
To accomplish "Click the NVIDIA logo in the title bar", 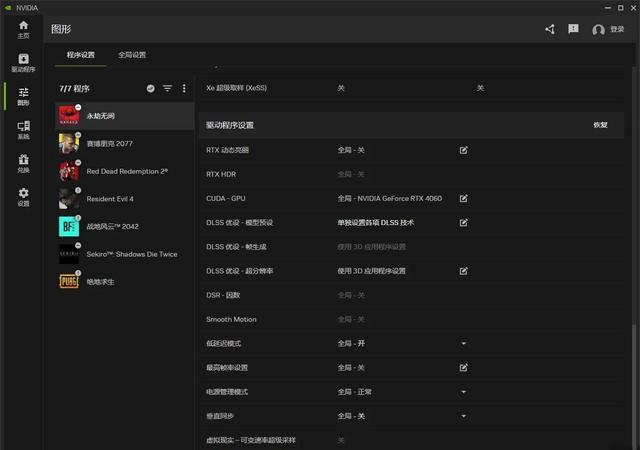I will [x=8, y=8].
